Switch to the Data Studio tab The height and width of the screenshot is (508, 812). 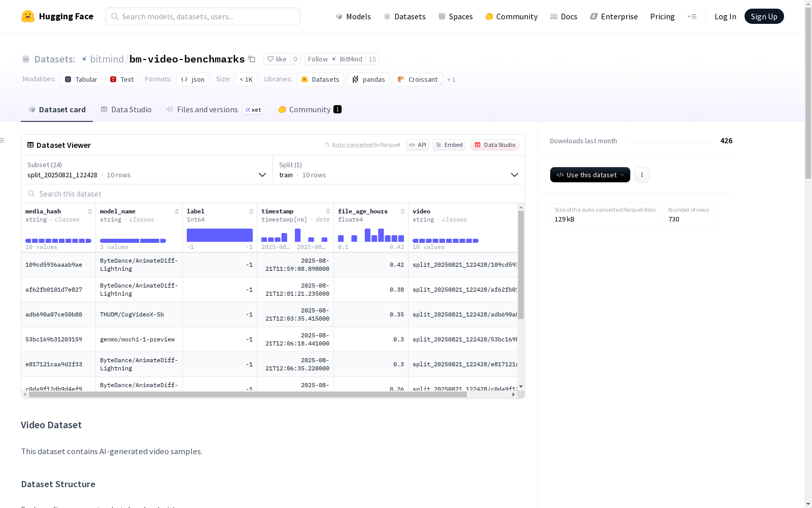(x=126, y=109)
